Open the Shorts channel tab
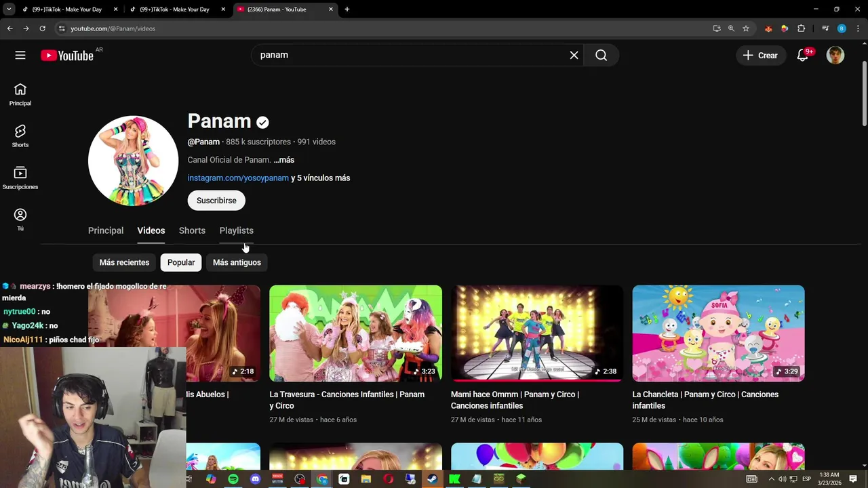This screenshot has width=868, height=488. click(x=192, y=230)
